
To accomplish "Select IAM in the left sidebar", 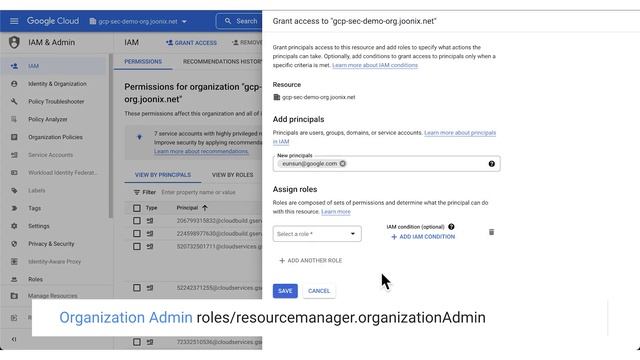I will 53,66.
